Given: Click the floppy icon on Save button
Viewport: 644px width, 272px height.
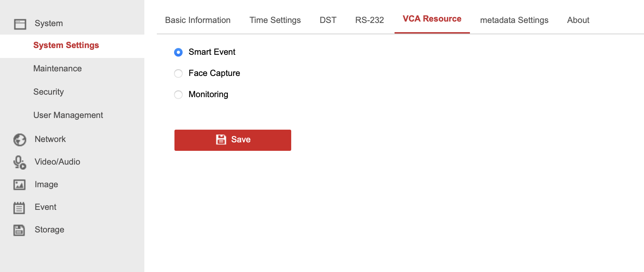Looking at the screenshot, I should click(x=221, y=140).
